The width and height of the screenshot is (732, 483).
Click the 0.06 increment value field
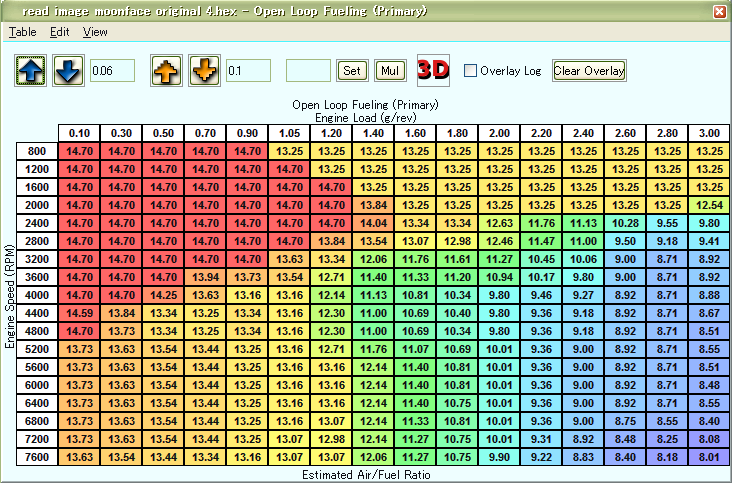[111, 71]
